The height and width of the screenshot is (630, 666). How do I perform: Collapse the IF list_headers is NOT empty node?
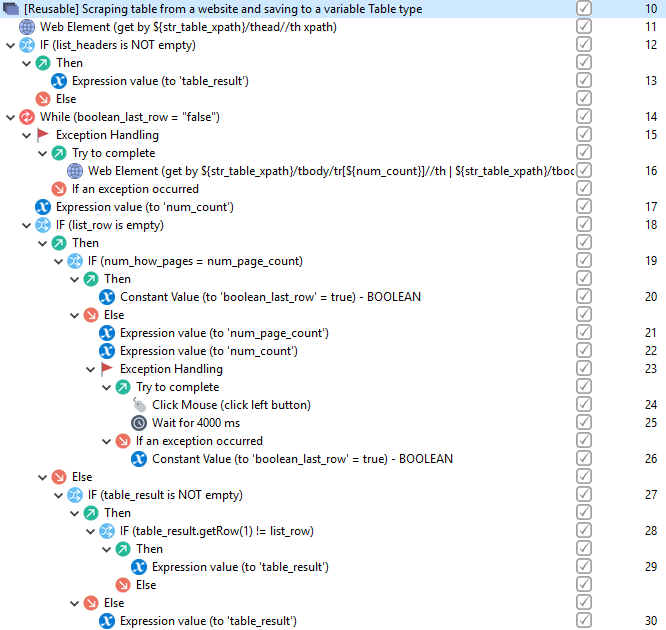tap(11, 45)
